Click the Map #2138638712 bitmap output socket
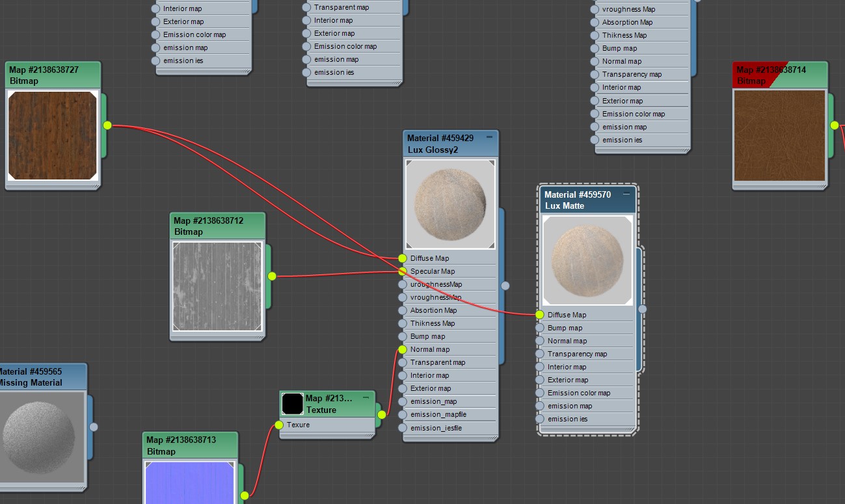Viewport: 845px width, 504px height. tap(272, 276)
